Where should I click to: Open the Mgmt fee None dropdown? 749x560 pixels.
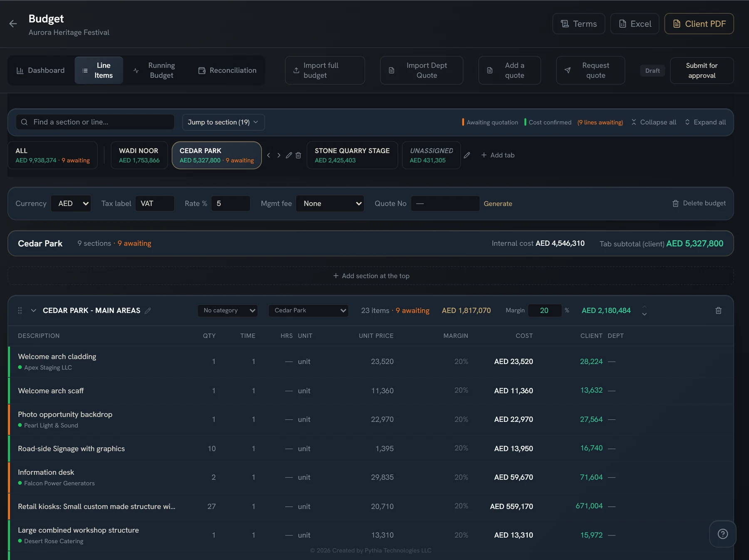[330, 203]
